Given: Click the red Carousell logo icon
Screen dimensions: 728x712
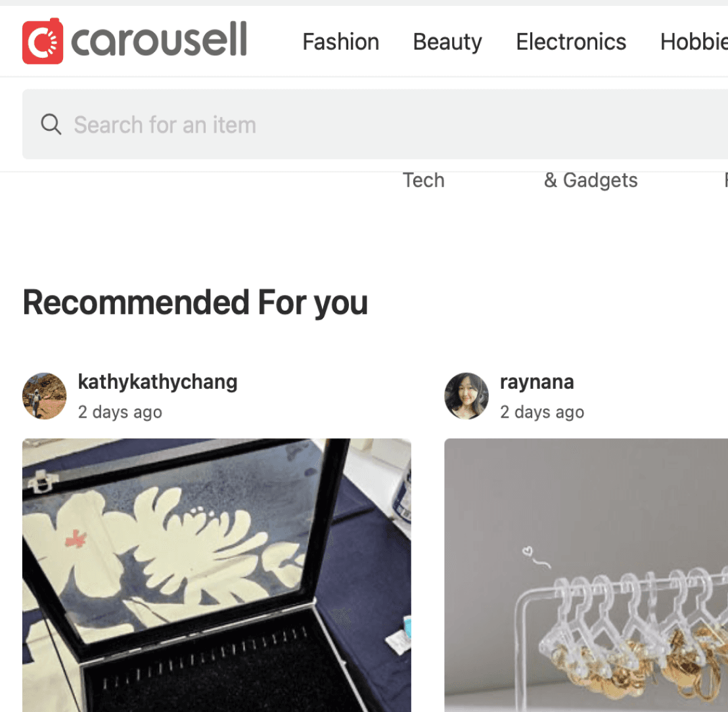Looking at the screenshot, I should (43, 41).
